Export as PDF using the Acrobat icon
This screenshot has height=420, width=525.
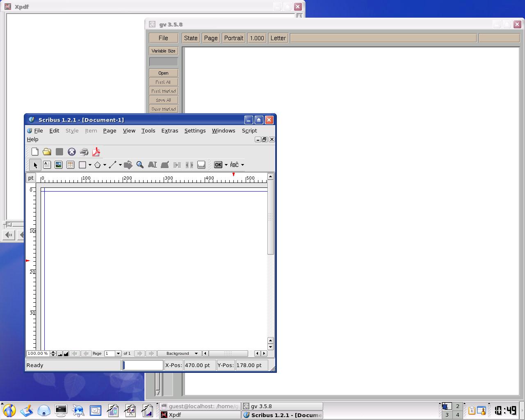point(96,152)
